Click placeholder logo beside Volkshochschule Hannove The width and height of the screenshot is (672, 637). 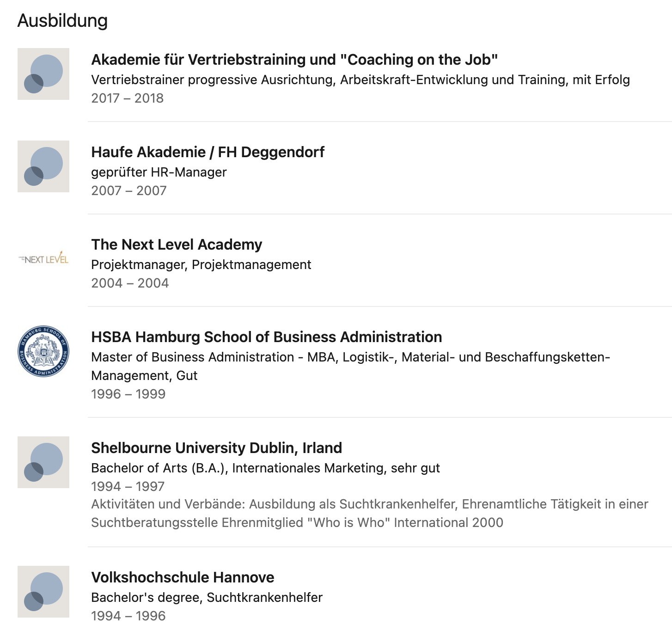point(43,592)
